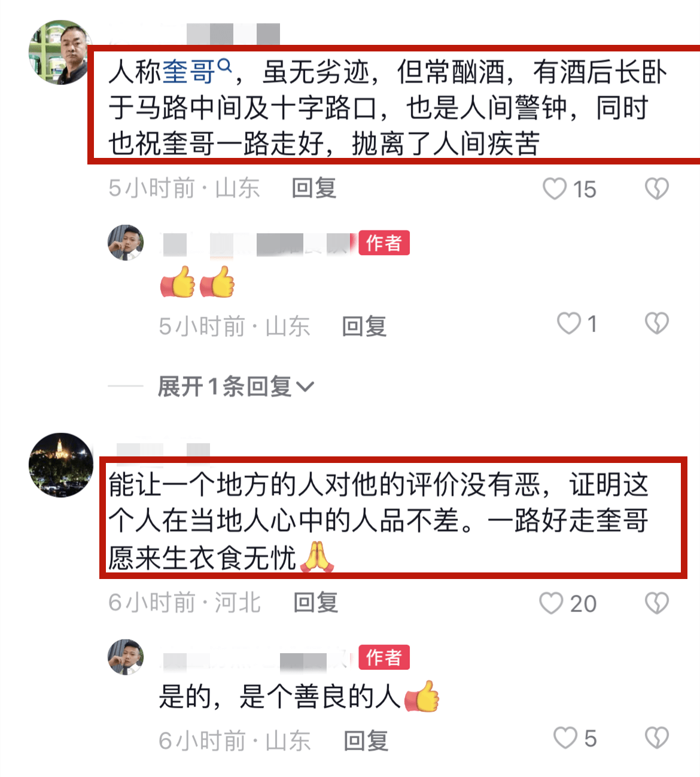Reply to author's 是个善良的人 comment
This screenshot has height=777, width=700.
(366, 741)
